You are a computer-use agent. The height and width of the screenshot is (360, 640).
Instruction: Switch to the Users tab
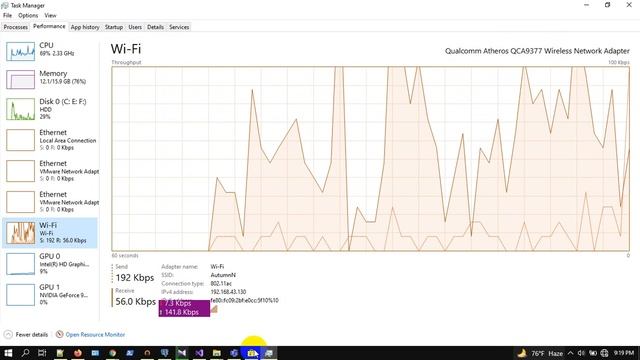point(135,27)
